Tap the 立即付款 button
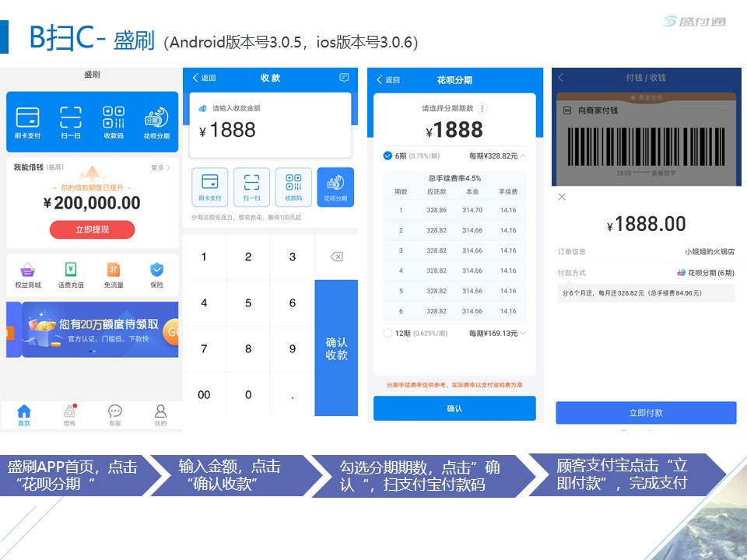 tap(646, 413)
